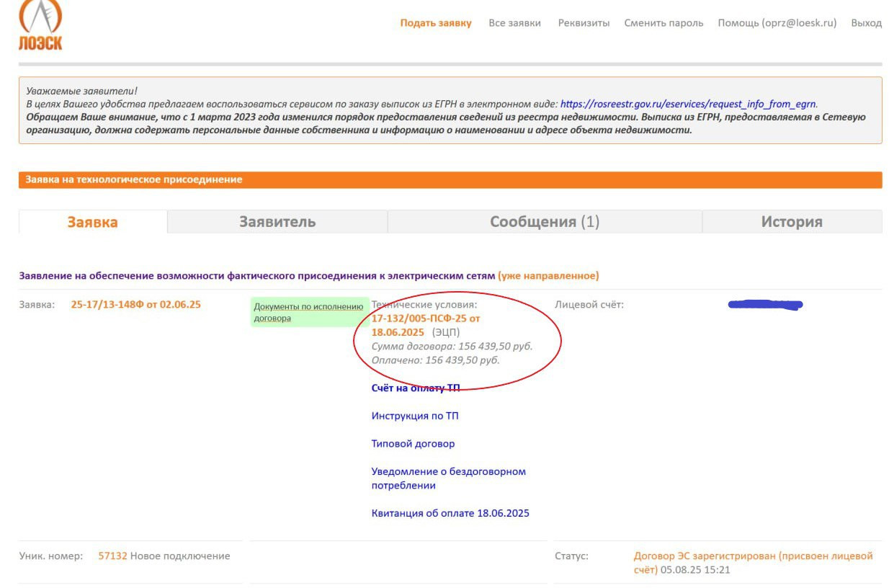
Task: Open the История tab
Action: (792, 222)
